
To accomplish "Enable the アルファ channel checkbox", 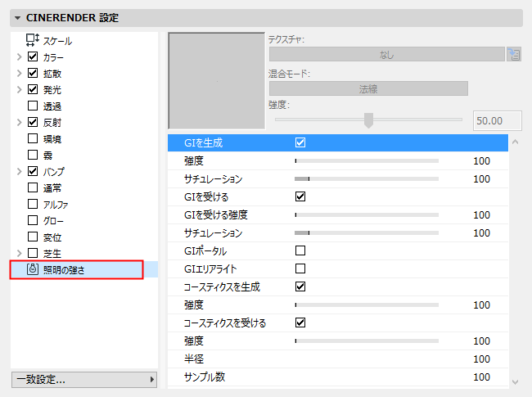I will click(x=33, y=204).
